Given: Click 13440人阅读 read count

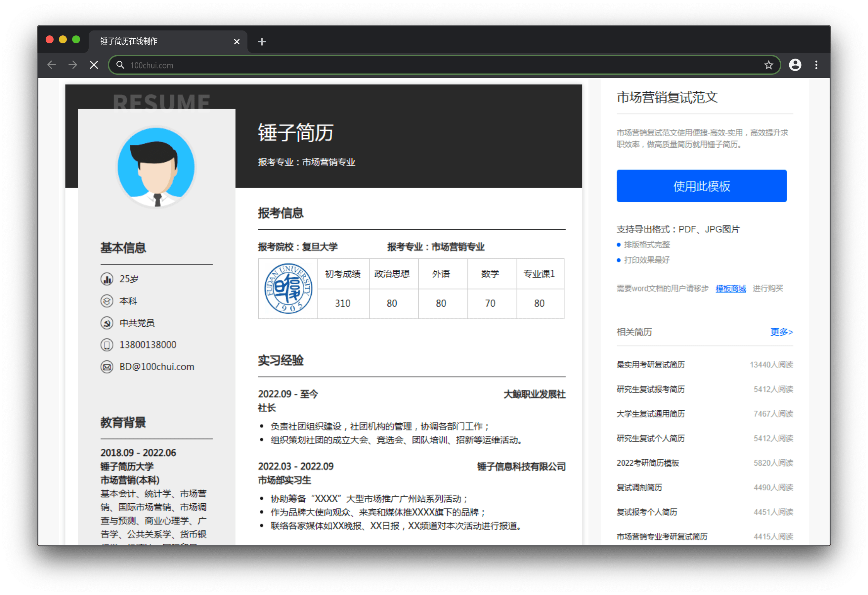Looking at the screenshot, I should [771, 365].
